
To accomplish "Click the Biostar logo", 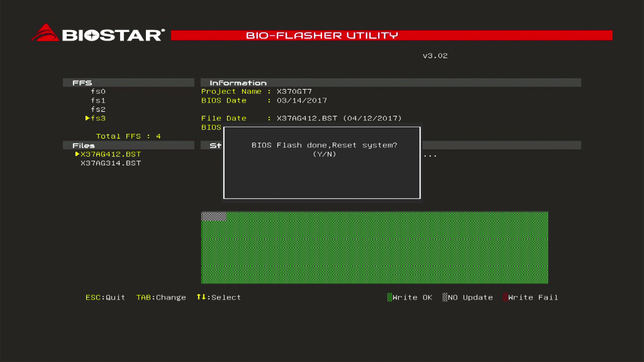I will pos(98,34).
